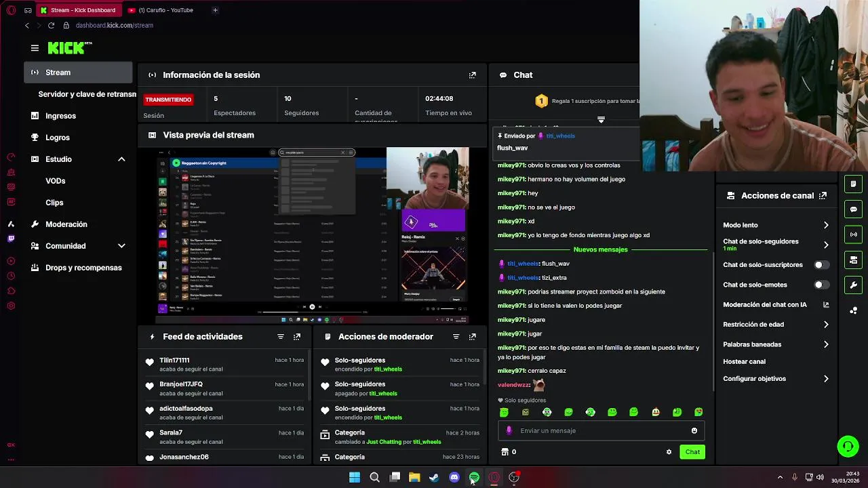Select the activity feed widget in right rail
Screen dimensions: 868x488
point(854,184)
